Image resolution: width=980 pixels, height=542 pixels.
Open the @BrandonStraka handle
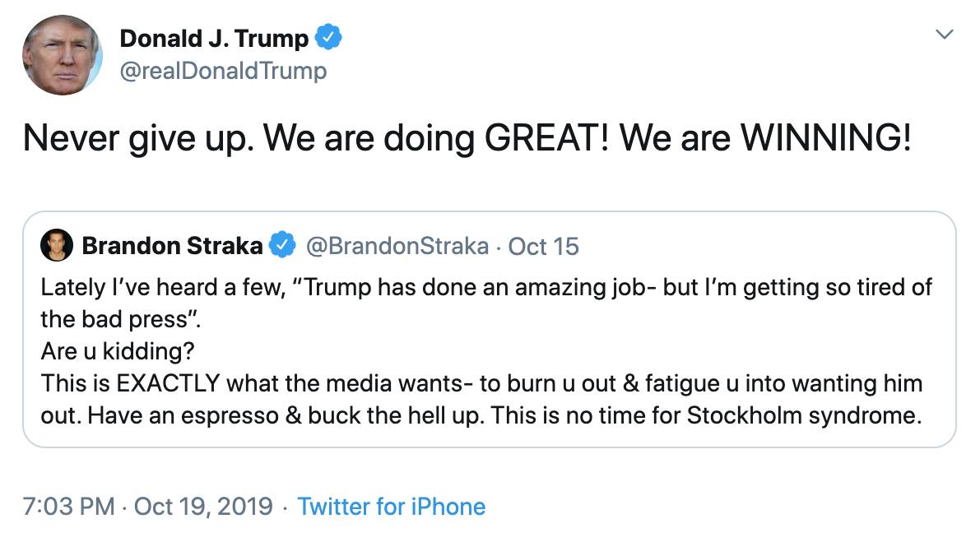(x=397, y=246)
